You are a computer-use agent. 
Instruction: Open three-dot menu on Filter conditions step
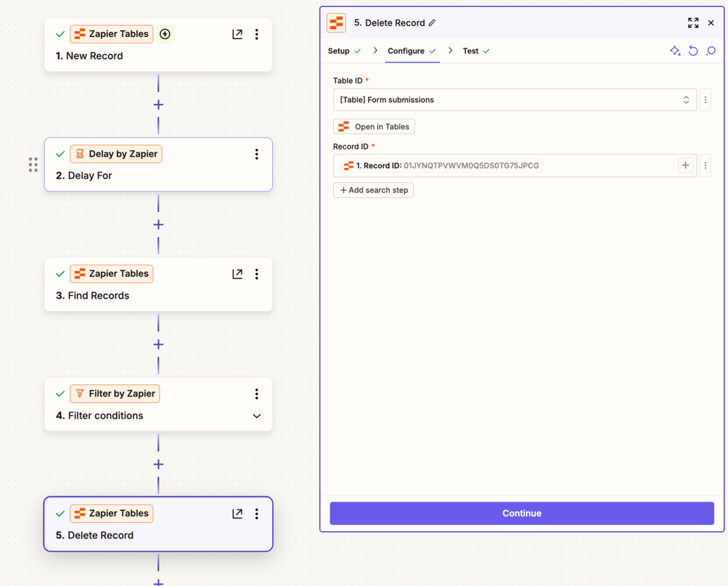[257, 394]
